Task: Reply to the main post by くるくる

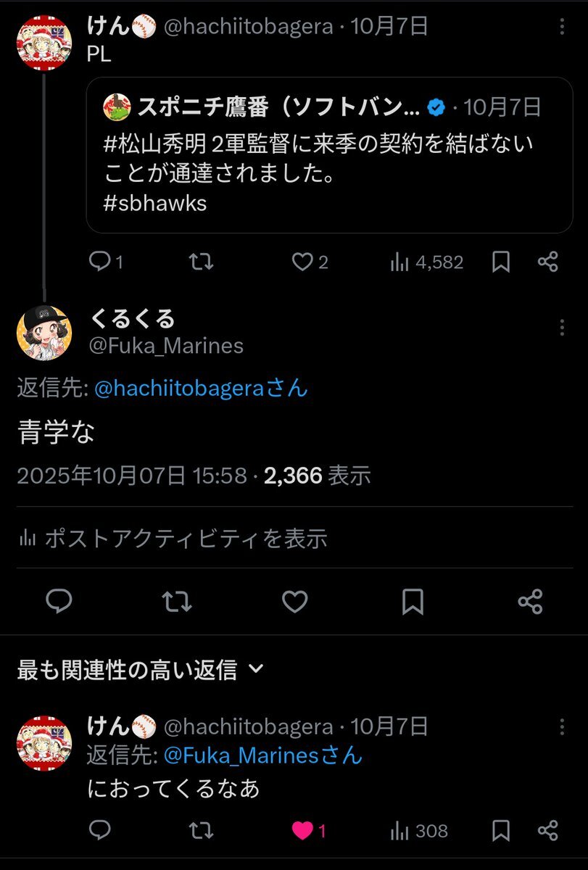Action: click(59, 601)
